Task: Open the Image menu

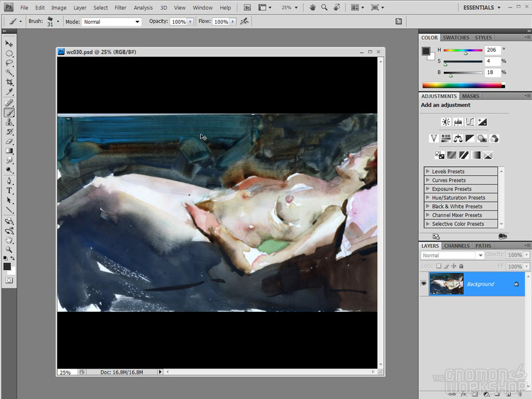Action: [59, 7]
